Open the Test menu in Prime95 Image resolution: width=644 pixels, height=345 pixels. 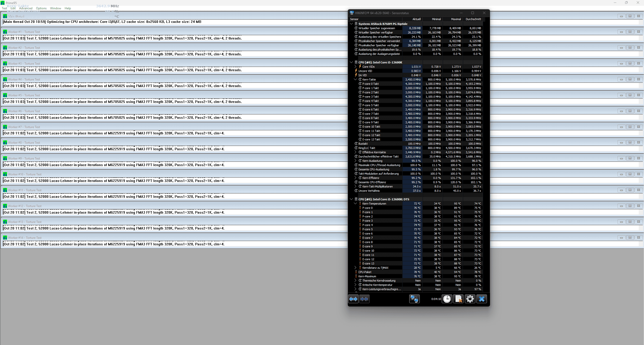[5, 8]
